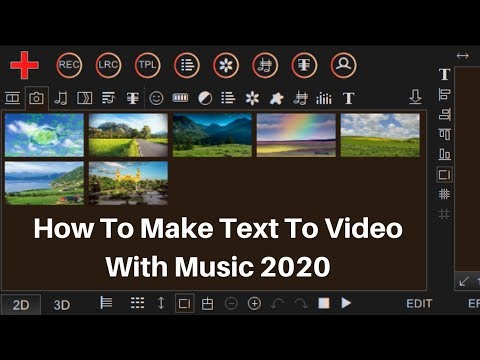Click the progress bar battery icon
Screen dimensions: 480x360
click(x=180, y=98)
